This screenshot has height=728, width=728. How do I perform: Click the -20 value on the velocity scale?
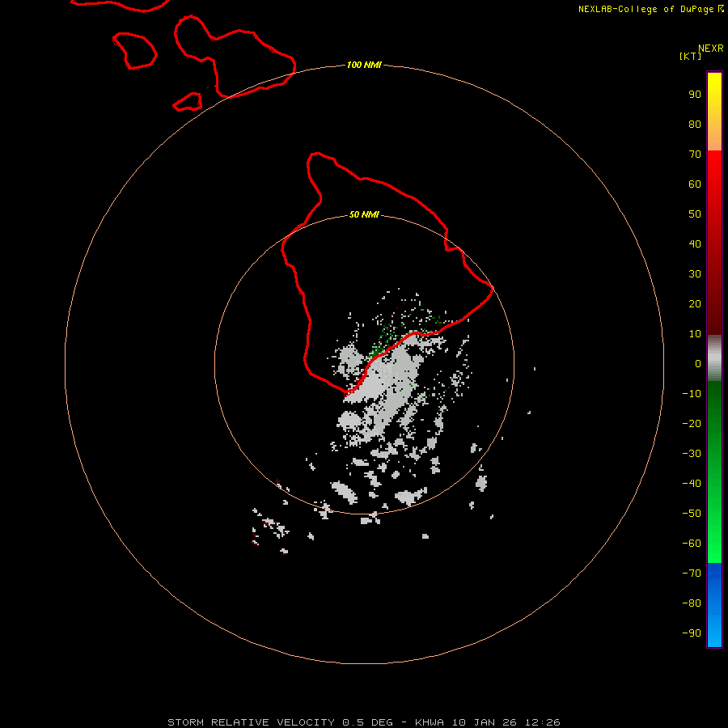click(692, 424)
